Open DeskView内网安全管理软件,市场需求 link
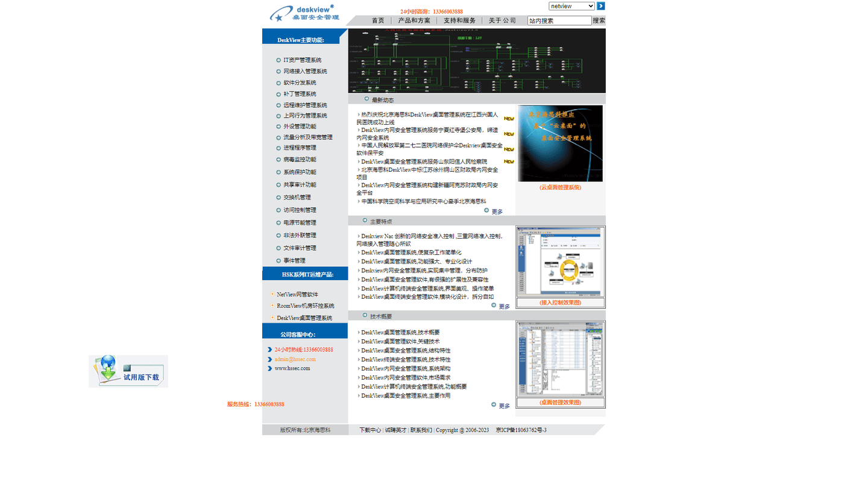The height and width of the screenshot is (488, 868). (406, 378)
